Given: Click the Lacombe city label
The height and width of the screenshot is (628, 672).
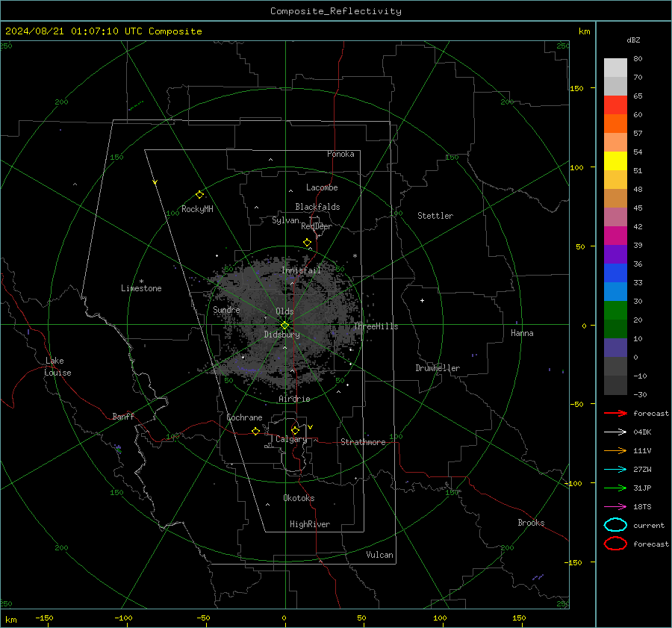Looking at the screenshot, I should [x=322, y=187].
